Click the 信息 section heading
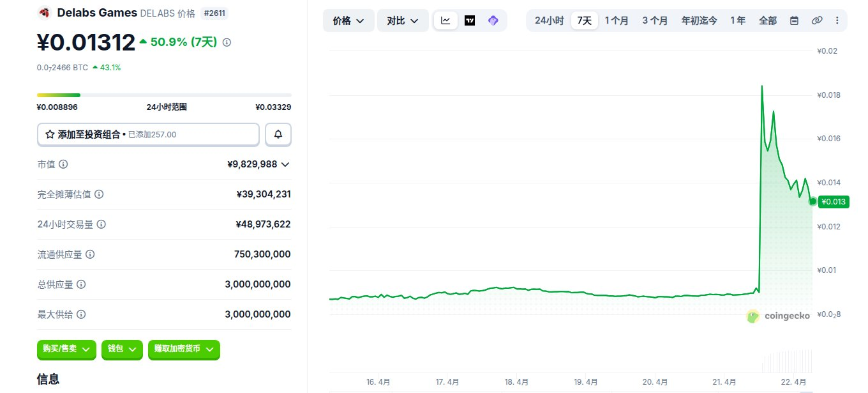 [49, 379]
